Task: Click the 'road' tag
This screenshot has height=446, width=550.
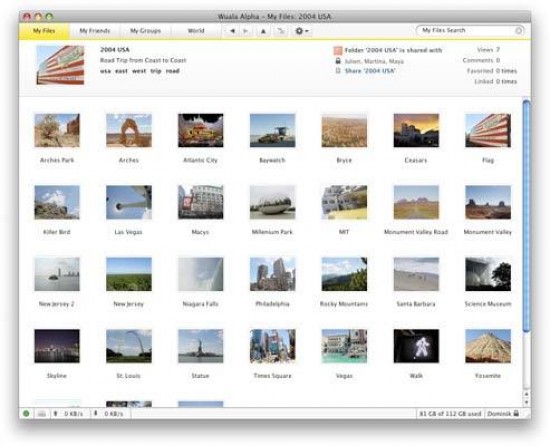Action: (173, 71)
